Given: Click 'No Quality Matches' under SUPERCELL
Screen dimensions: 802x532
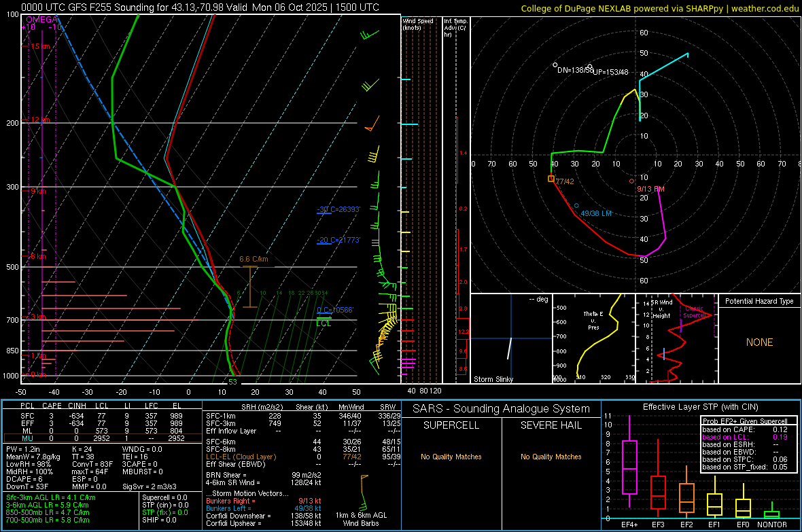Looking at the screenshot, I should (x=451, y=457).
